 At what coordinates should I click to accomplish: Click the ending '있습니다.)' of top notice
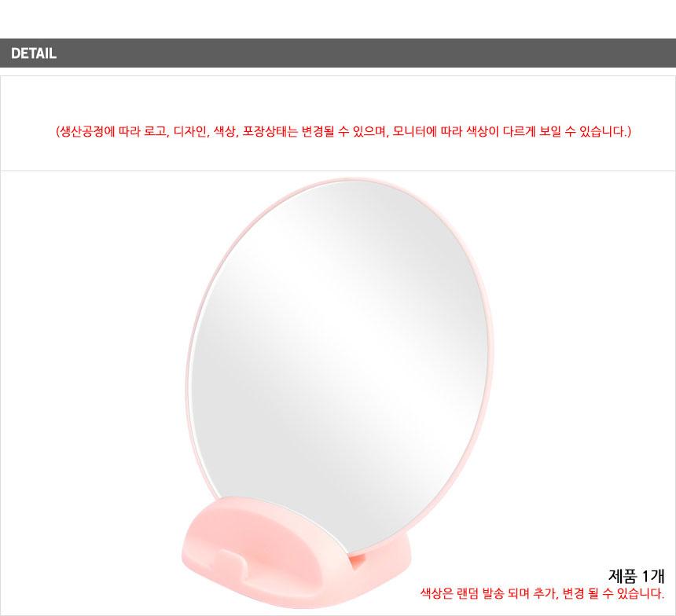pyautogui.click(x=605, y=131)
